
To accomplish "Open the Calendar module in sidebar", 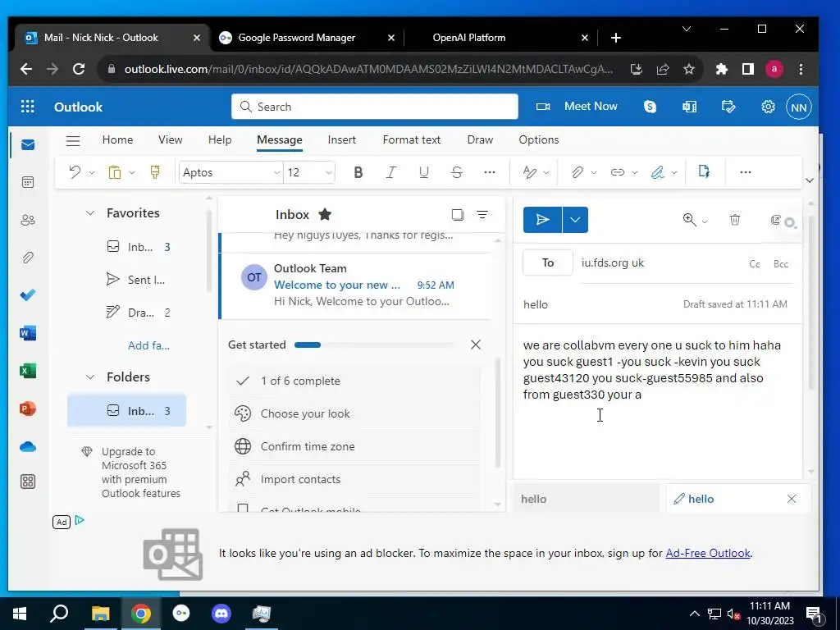I will (x=28, y=182).
